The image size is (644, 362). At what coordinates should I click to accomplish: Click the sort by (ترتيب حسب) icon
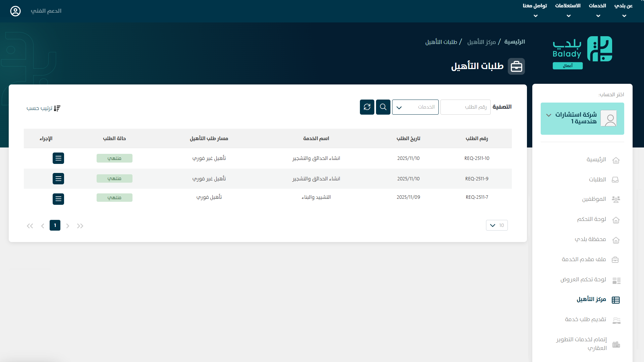coord(57,108)
